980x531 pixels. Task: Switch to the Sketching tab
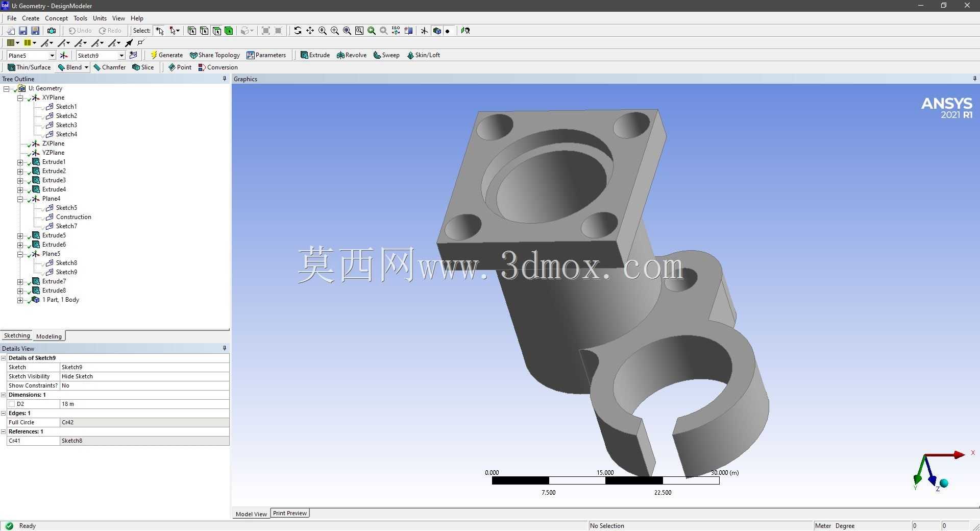tap(17, 335)
